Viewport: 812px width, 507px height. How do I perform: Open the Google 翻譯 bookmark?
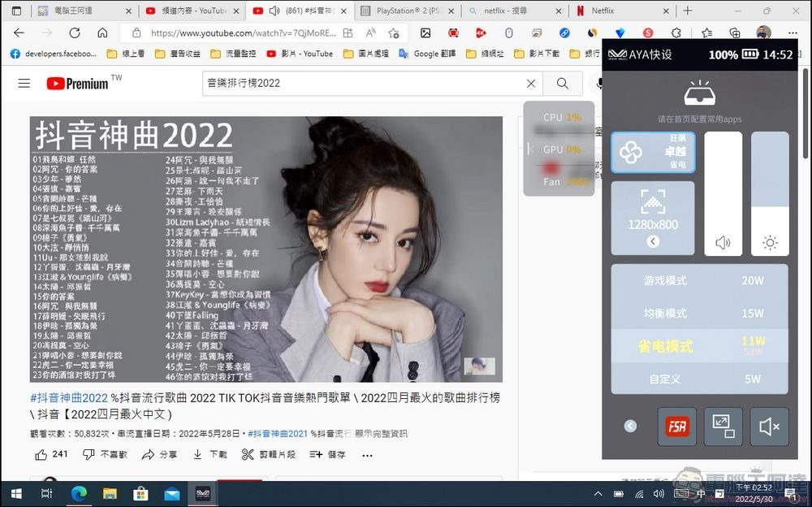pos(427,54)
